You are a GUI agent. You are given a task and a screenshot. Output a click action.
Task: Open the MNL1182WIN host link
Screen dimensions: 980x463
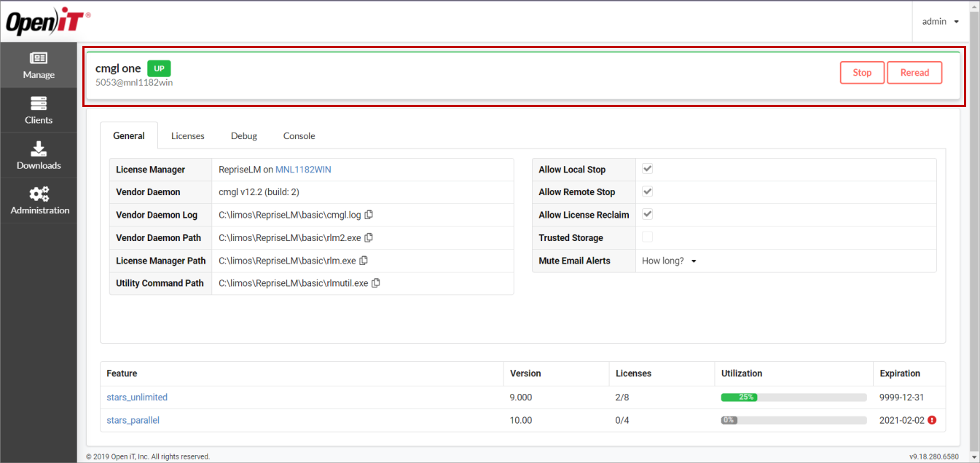click(x=303, y=170)
